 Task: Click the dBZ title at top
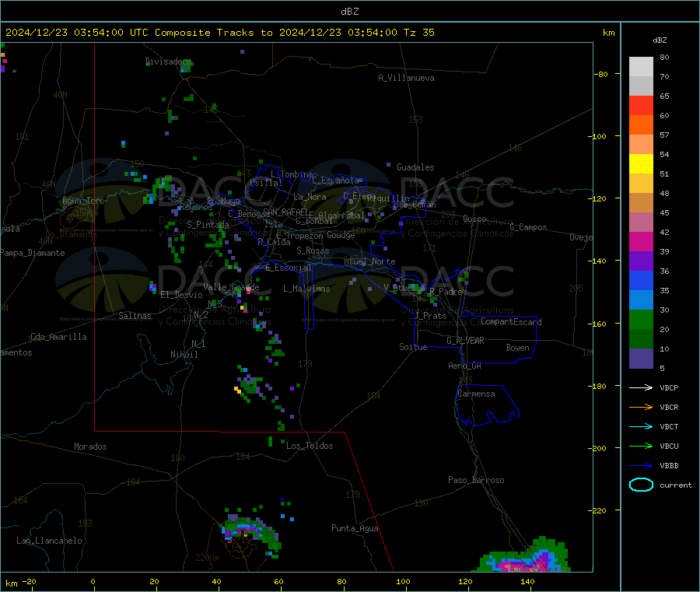pyautogui.click(x=349, y=12)
